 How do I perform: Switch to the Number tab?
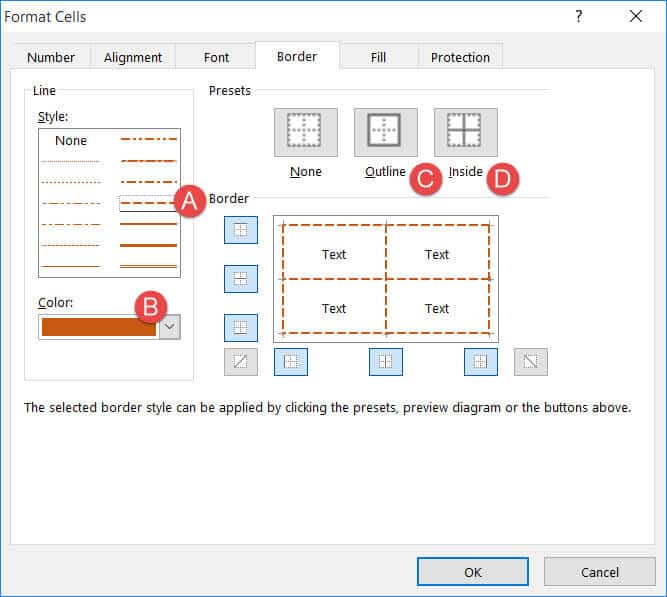51,57
